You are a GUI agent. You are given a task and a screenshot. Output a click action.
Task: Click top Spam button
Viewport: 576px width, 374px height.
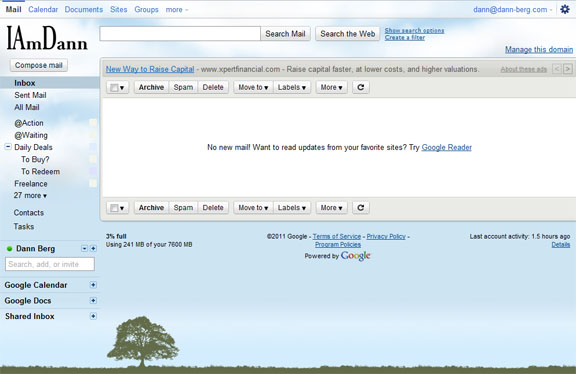[183, 87]
